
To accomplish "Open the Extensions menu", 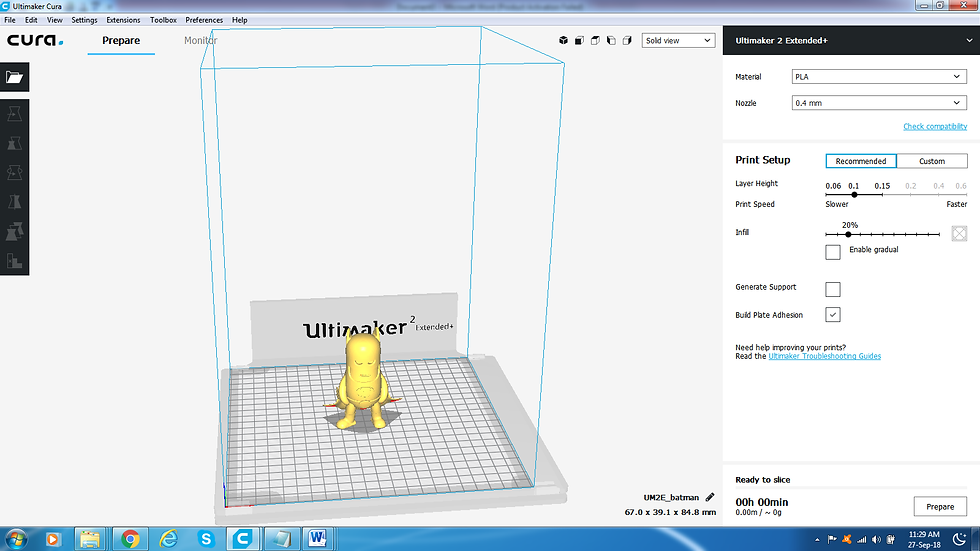I will coord(123,20).
